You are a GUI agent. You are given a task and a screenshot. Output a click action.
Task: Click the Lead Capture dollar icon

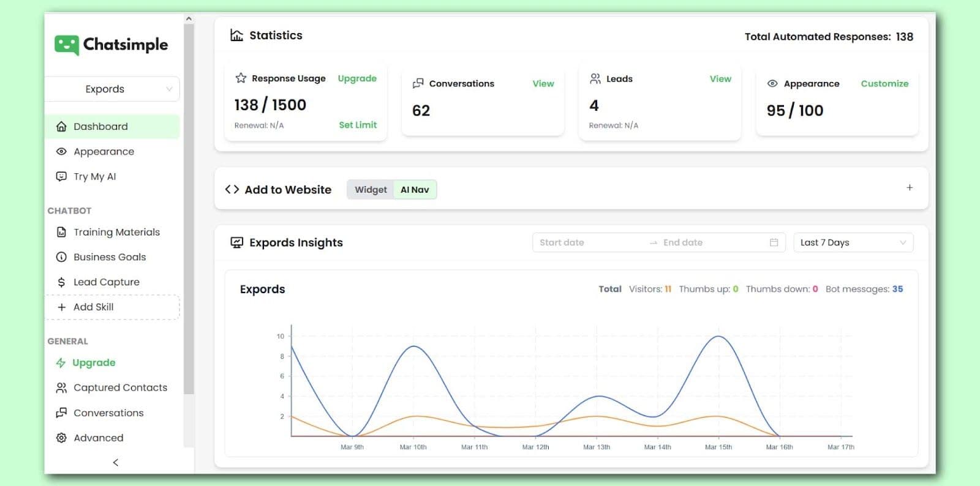(61, 282)
